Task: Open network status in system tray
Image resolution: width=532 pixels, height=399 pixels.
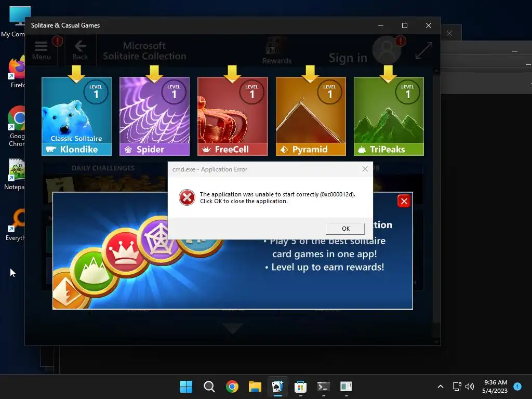Action: click(x=457, y=387)
